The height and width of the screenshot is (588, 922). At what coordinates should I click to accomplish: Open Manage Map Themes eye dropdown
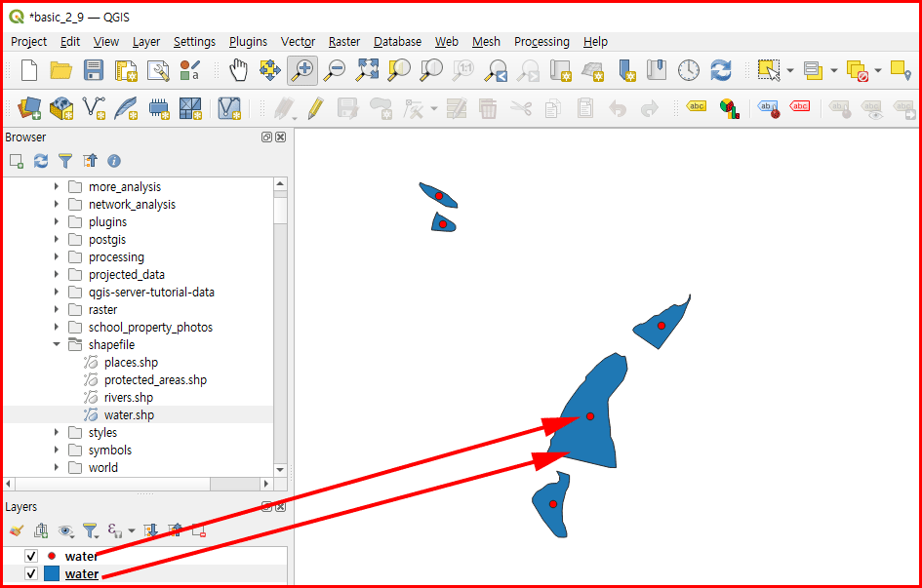coord(66,531)
